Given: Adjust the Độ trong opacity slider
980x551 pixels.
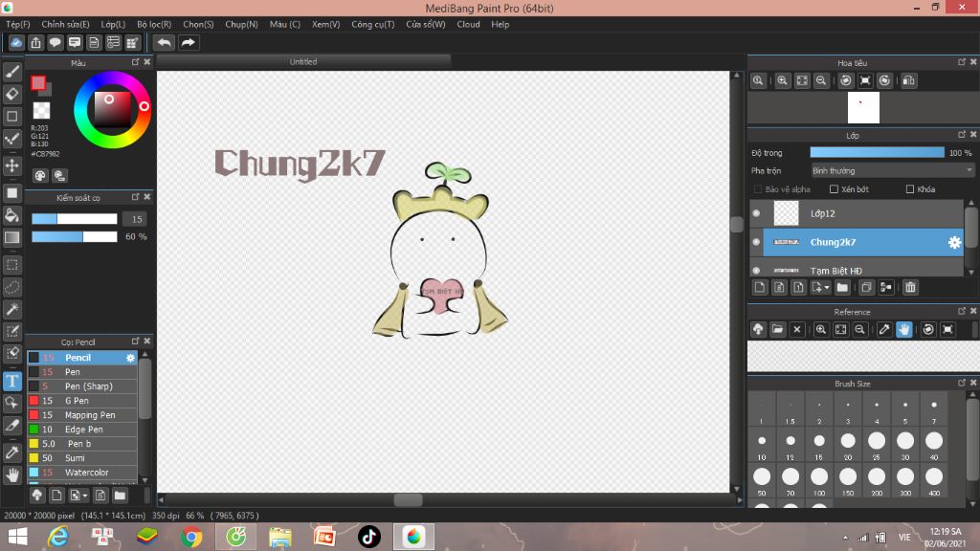Looking at the screenshot, I should (877, 152).
